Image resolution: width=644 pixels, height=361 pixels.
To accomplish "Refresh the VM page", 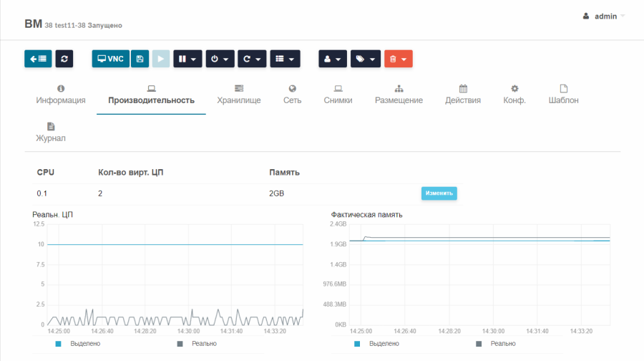I will (64, 59).
